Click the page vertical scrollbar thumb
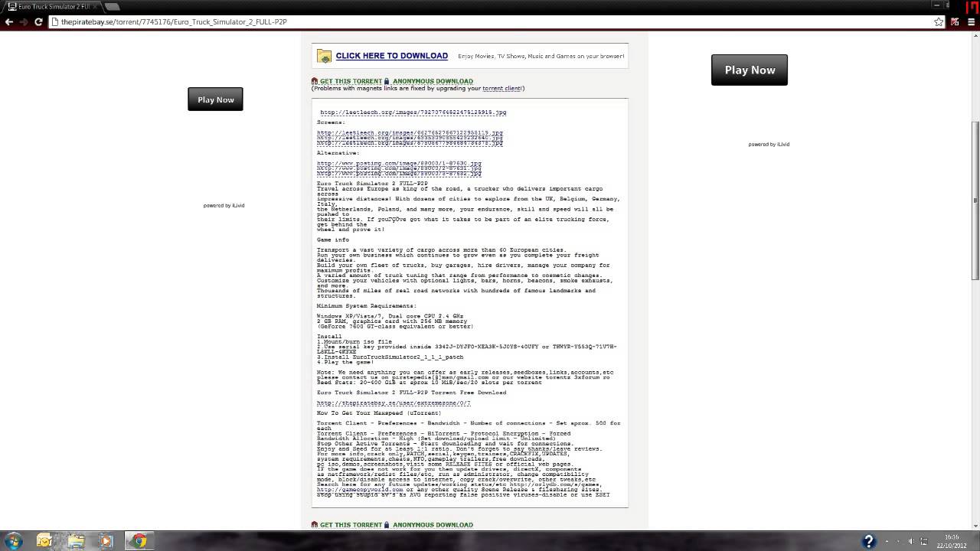 click(x=975, y=201)
